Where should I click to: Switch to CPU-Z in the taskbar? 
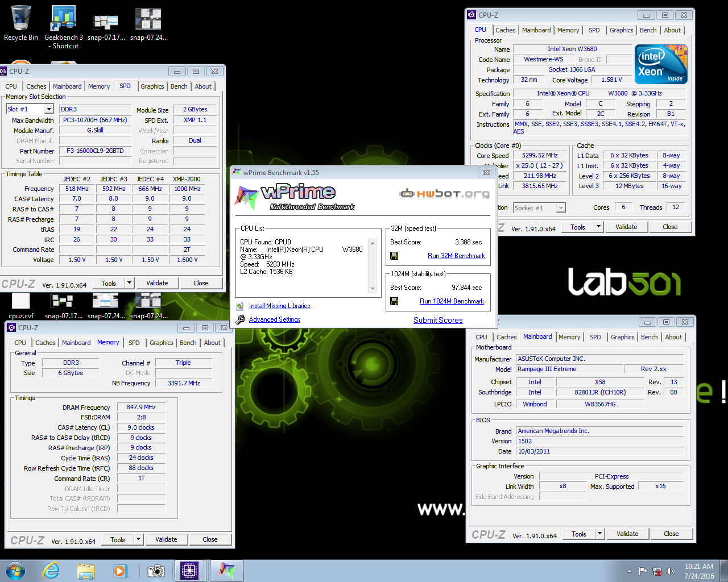point(189,571)
